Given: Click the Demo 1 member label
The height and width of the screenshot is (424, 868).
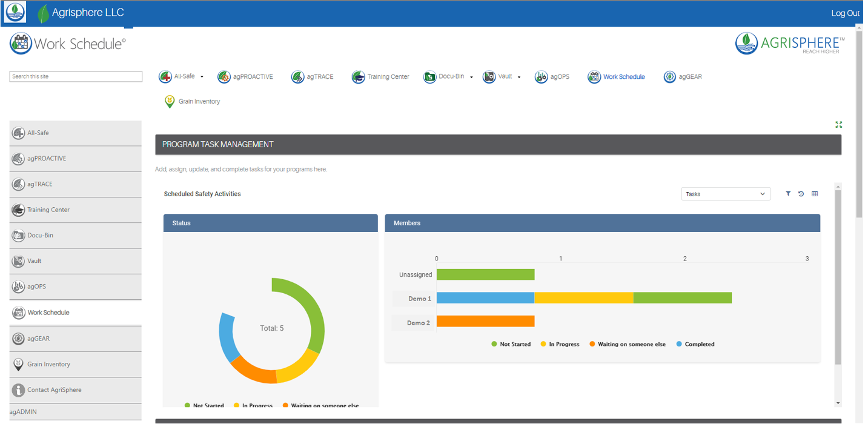Looking at the screenshot, I should [420, 299].
